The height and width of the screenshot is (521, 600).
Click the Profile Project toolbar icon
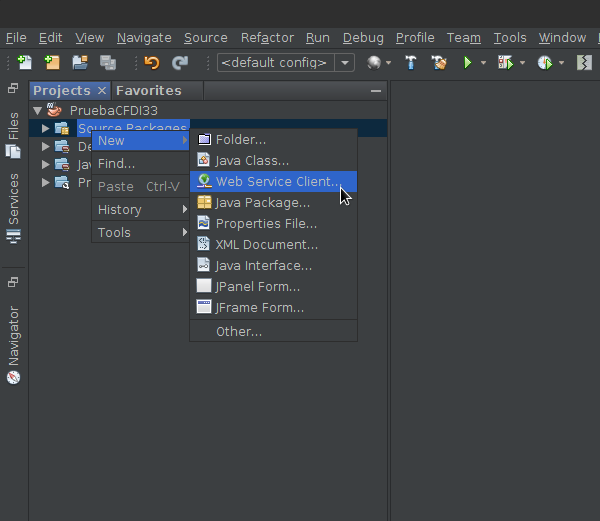[544, 62]
